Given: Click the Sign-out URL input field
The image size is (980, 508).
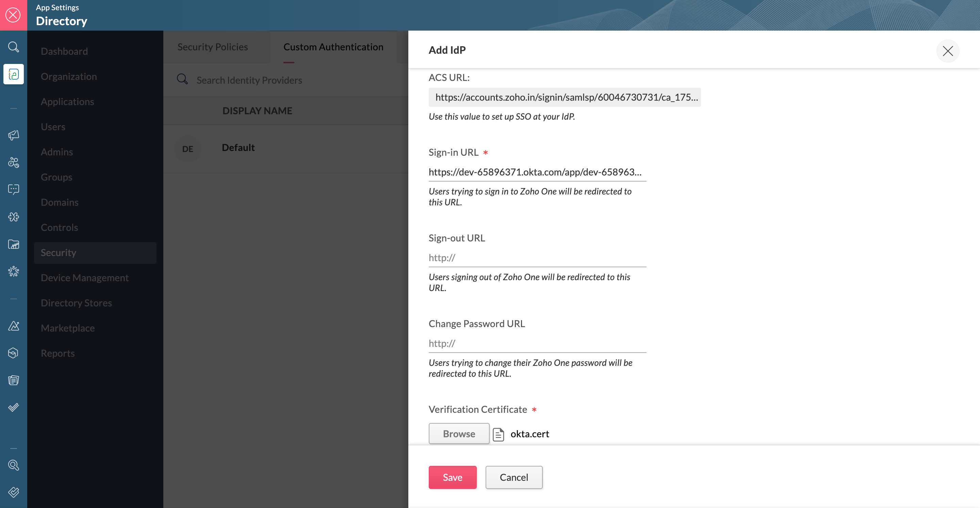Looking at the screenshot, I should point(537,258).
